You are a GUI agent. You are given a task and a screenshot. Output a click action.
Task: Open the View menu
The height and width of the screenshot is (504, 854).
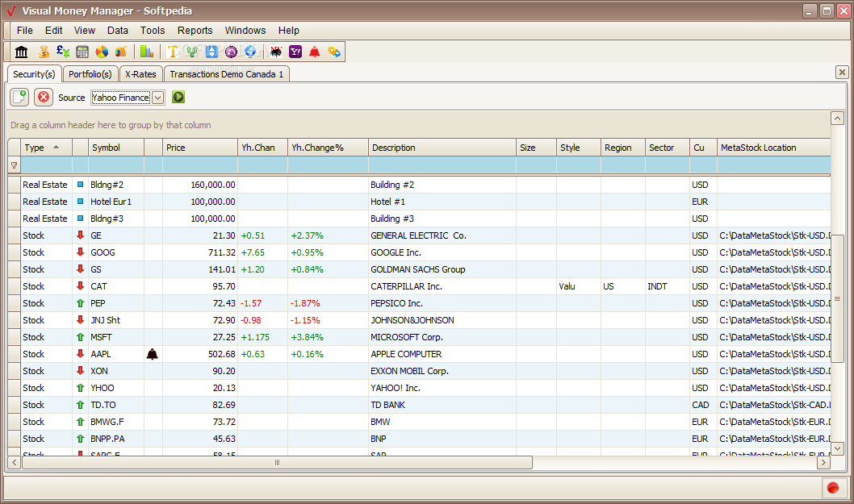click(85, 31)
